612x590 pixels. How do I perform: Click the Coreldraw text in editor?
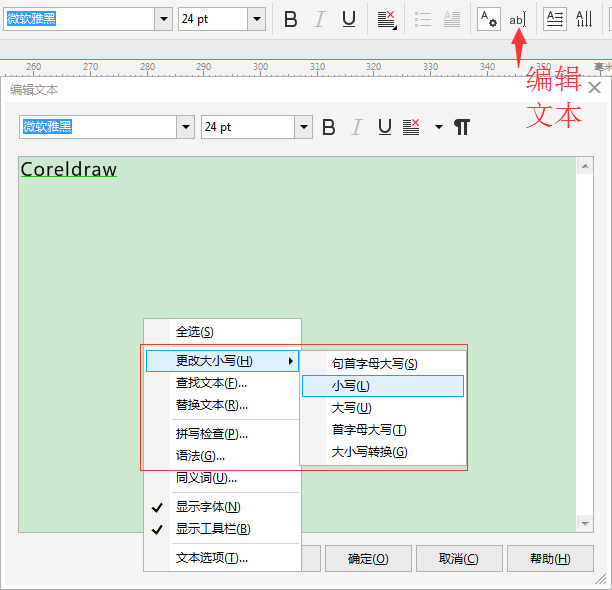click(69, 169)
